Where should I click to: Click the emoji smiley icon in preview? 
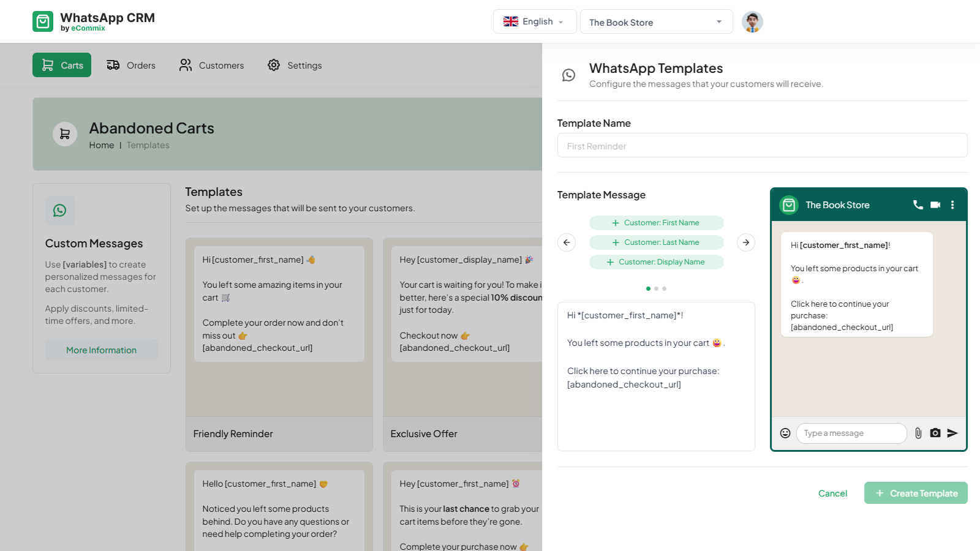[x=785, y=433]
